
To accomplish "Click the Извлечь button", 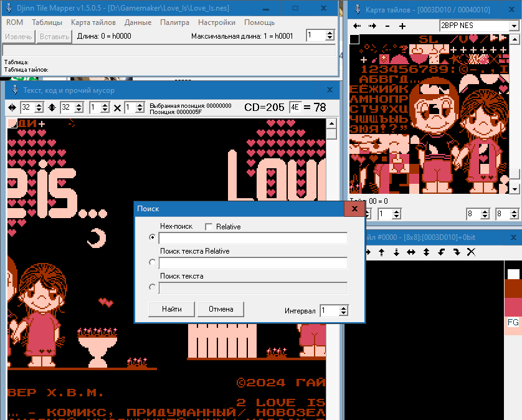I will click(18, 37).
